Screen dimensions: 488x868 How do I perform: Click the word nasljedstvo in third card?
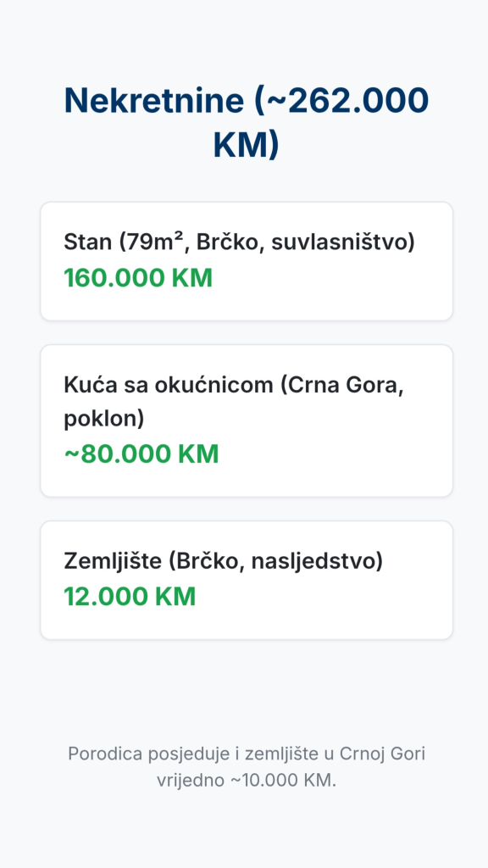click(317, 561)
